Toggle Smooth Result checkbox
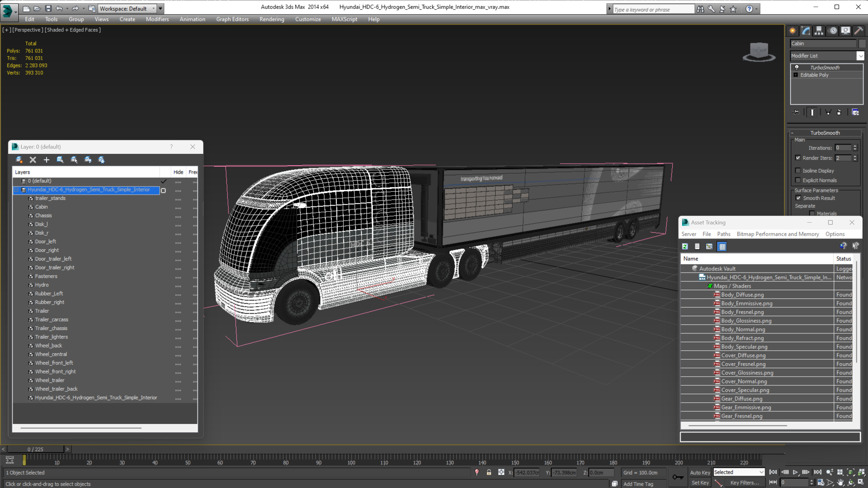Viewport: 868px width, 488px height. coord(798,198)
